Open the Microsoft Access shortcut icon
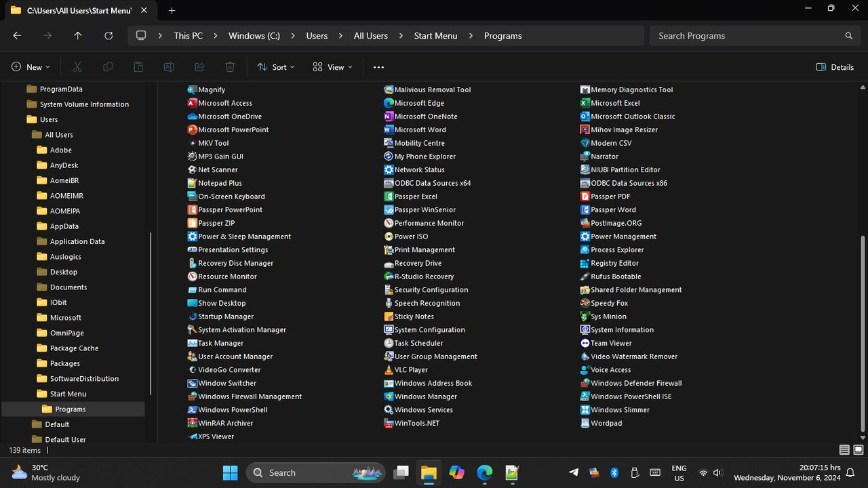 (193, 103)
